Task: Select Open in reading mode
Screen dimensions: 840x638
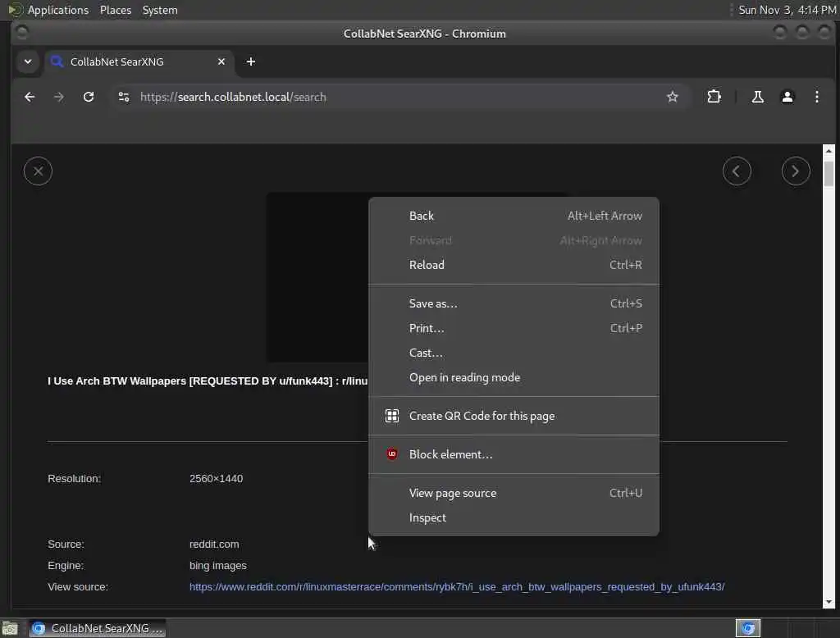Action: coord(514,377)
